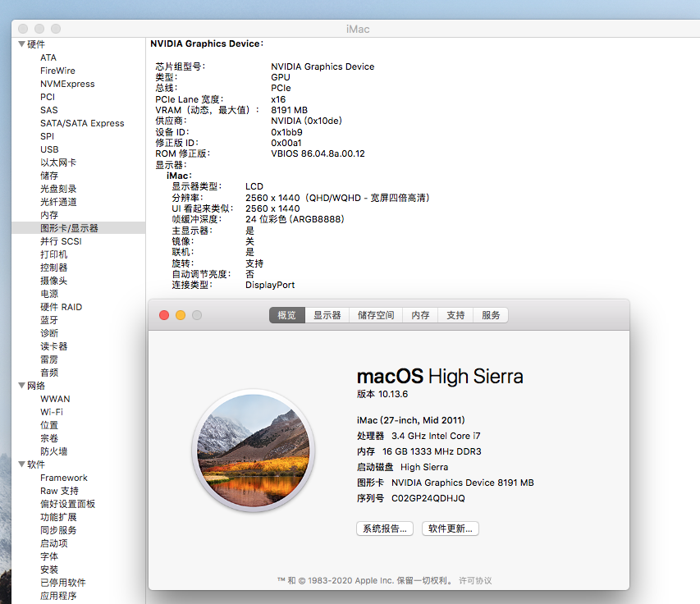The width and height of the screenshot is (700, 604).
Task: Select 以太网卡 in the sidebar
Action: 58,162
